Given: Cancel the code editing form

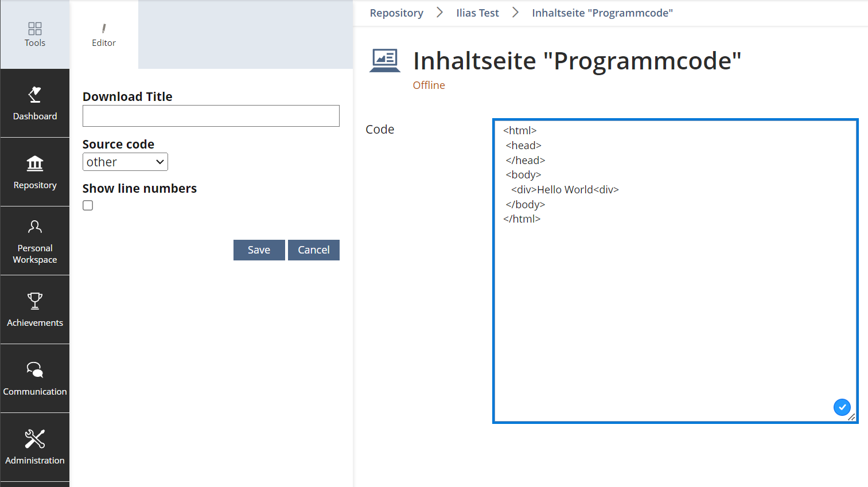Looking at the screenshot, I should [x=313, y=250].
